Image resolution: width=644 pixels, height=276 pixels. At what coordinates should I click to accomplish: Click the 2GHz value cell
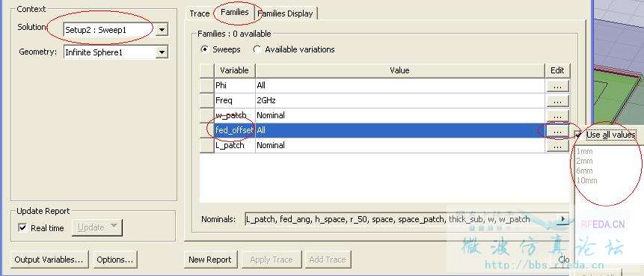point(400,101)
